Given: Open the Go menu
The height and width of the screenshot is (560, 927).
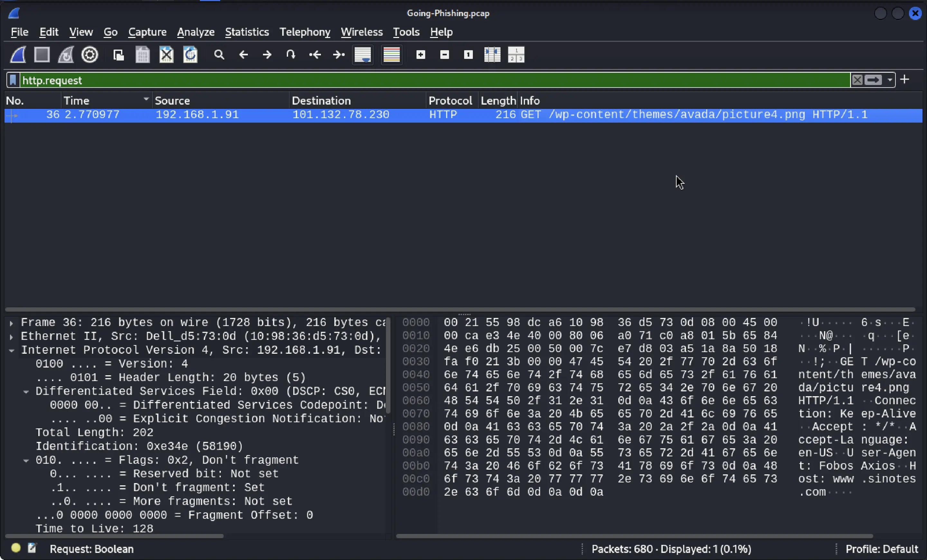Looking at the screenshot, I should coord(111,32).
